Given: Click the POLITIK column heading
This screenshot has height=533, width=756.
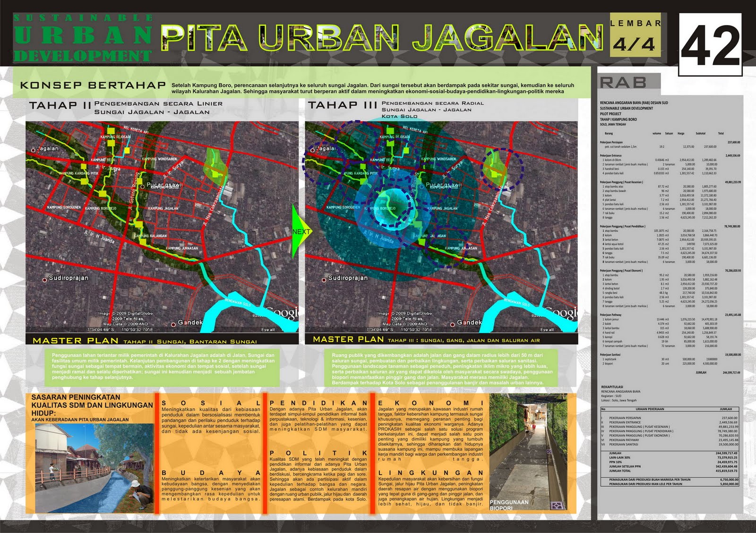Looking at the screenshot, I should (x=318, y=453).
